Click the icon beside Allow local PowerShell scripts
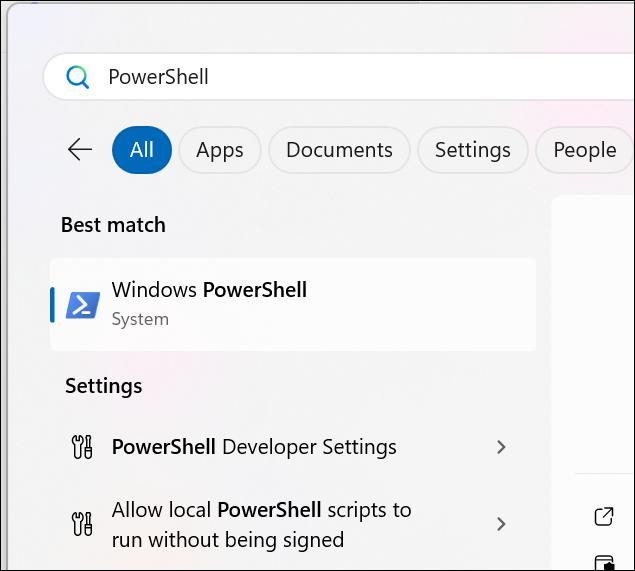The width and height of the screenshot is (635, 571). (x=82, y=524)
